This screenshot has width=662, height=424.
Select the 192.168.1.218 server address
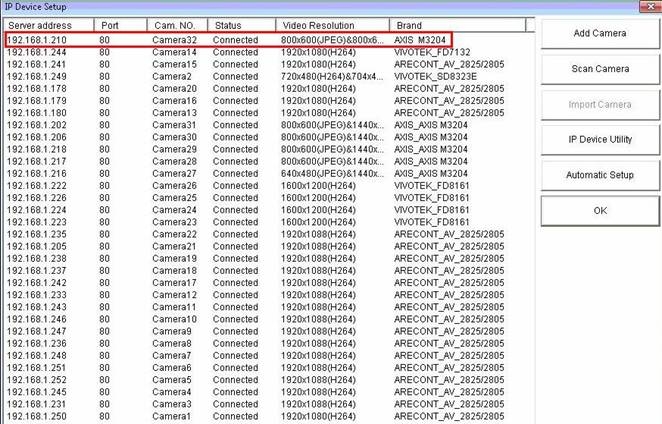37,149
